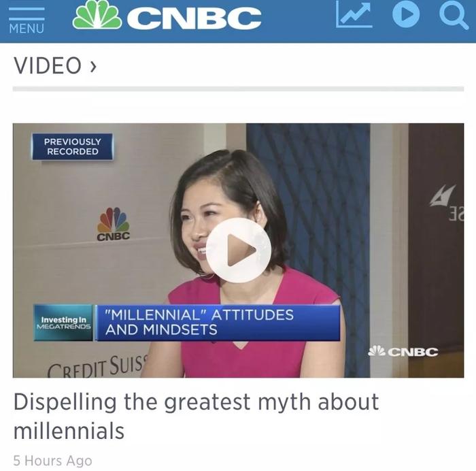Expand the chevron next to VIDEO
This screenshot has width=476, height=471.
click(x=93, y=66)
